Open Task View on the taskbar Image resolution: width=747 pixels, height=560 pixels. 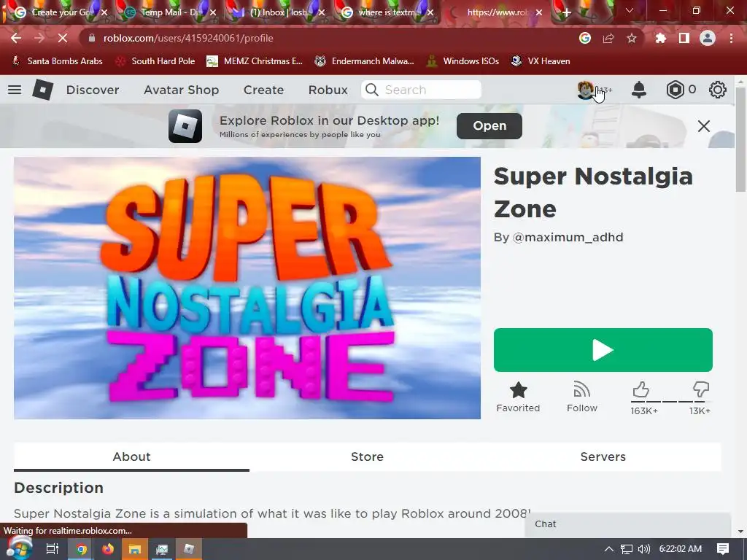pos(53,548)
